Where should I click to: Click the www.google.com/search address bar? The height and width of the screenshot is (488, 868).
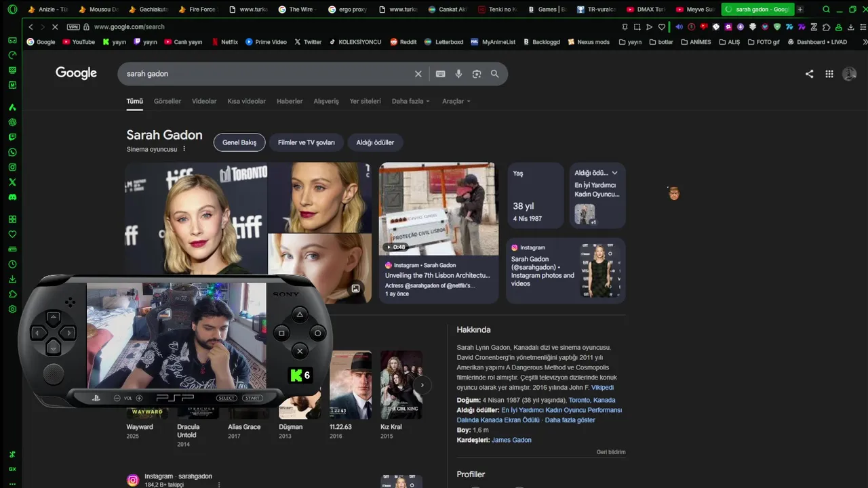click(x=129, y=26)
